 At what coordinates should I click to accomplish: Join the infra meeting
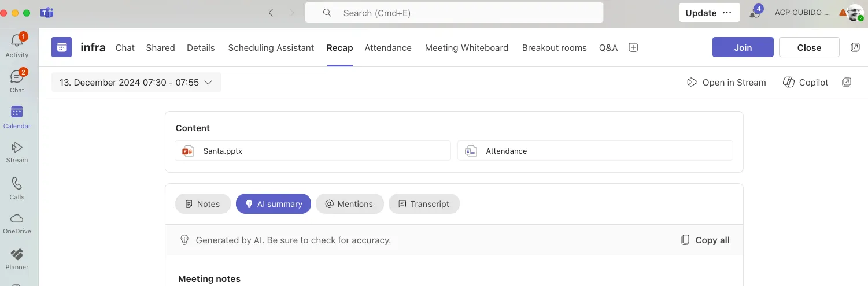743,47
